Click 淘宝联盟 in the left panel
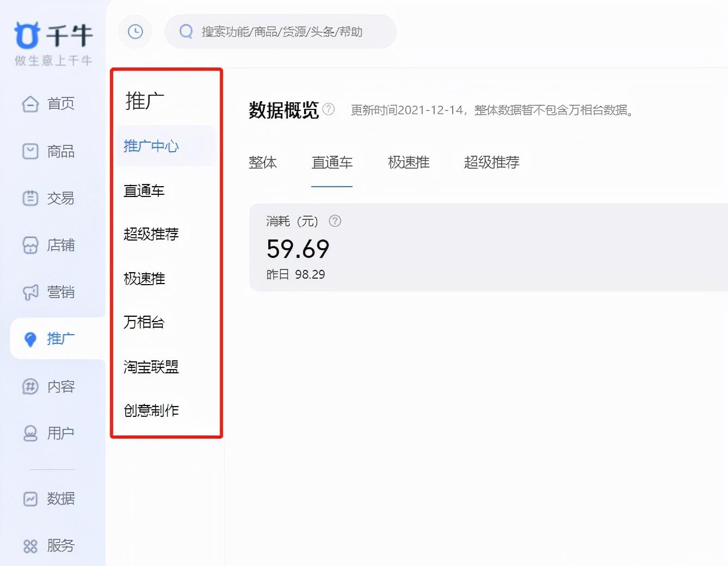This screenshot has width=728, height=566. click(151, 367)
